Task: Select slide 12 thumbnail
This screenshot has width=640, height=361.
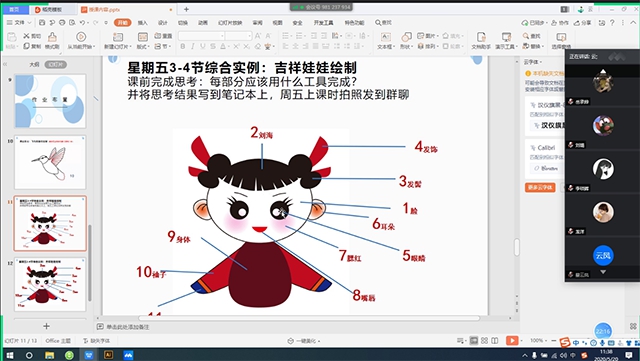Action: point(50,284)
